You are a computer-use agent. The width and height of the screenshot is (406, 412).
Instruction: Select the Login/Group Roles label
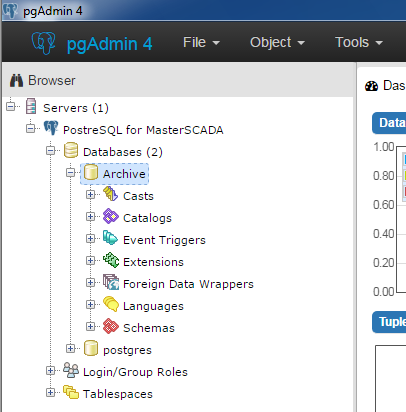pos(135,372)
